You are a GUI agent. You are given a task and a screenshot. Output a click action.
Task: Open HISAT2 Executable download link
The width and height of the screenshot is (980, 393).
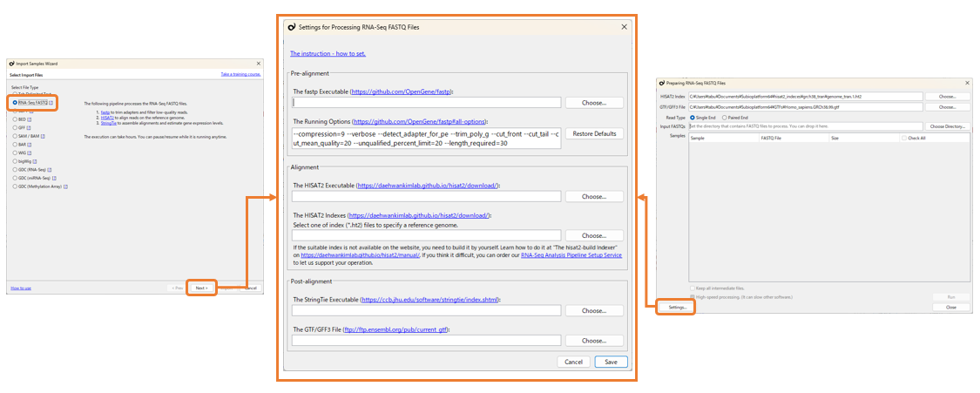(x=427, y=185)
